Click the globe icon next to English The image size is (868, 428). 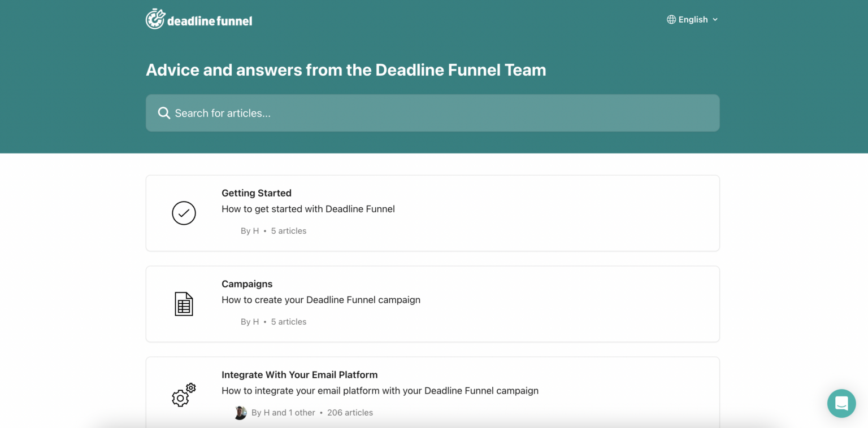pos(671,19)
